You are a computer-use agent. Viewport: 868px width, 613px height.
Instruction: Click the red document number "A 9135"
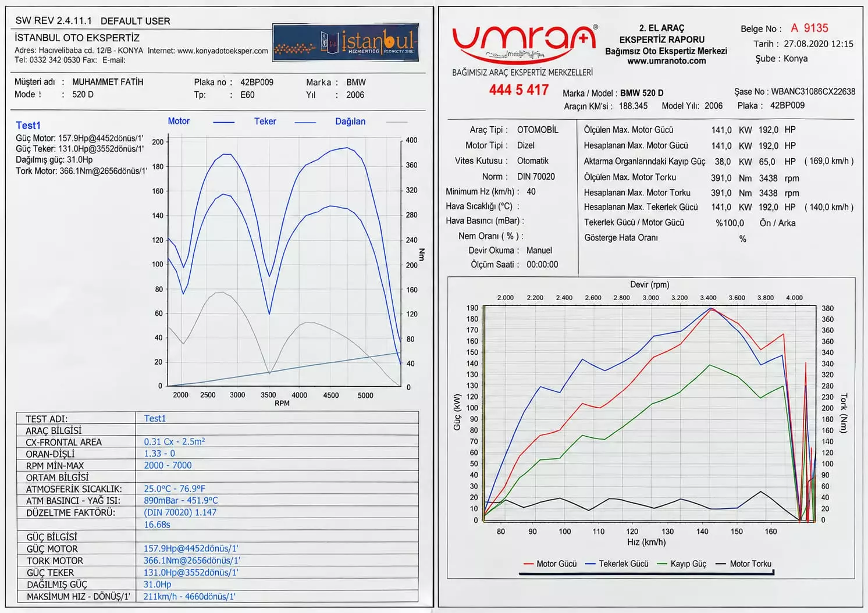809,28
